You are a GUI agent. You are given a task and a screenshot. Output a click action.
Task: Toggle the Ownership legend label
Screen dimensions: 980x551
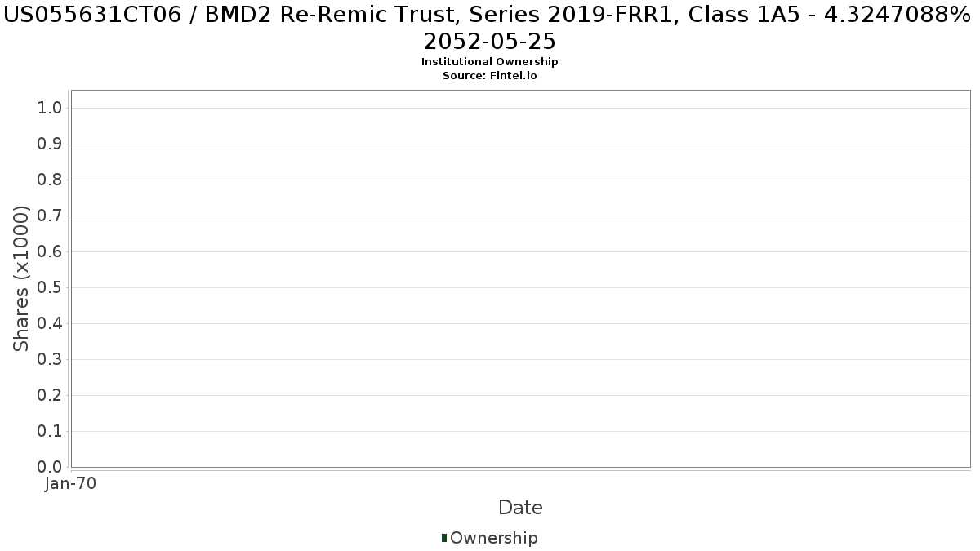pyautogui.click(x=494, y=538)
